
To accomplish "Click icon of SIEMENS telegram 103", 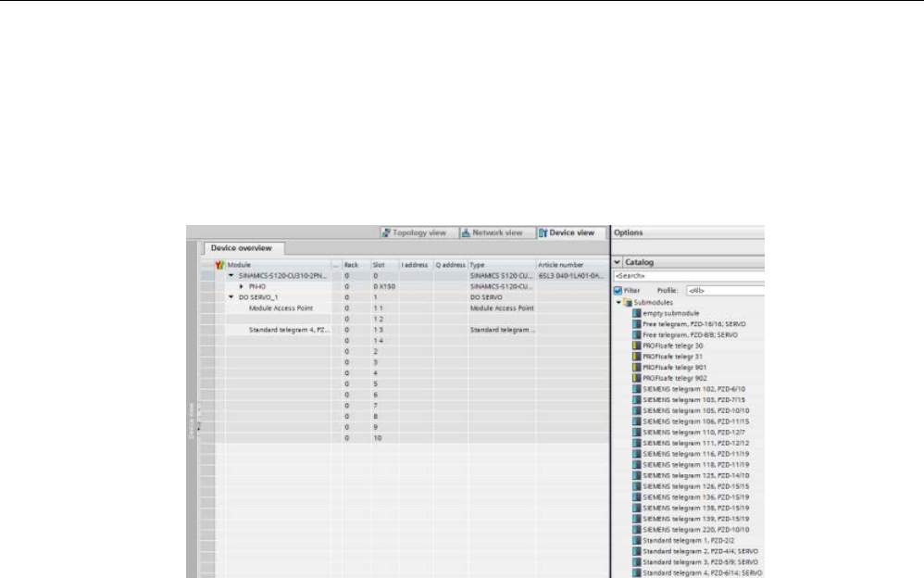I will (x=636, y=399).
